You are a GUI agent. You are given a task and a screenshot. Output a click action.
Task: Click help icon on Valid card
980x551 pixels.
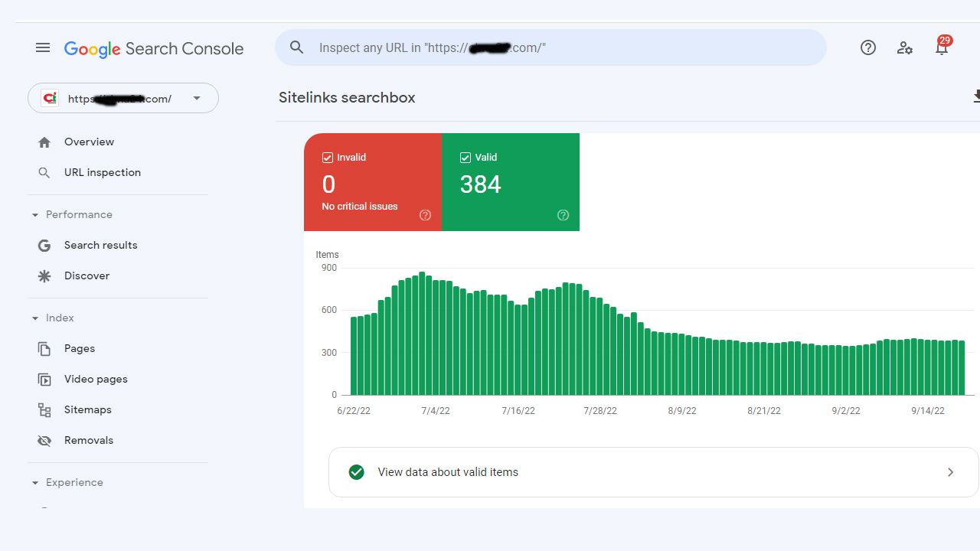click(563, 215)
